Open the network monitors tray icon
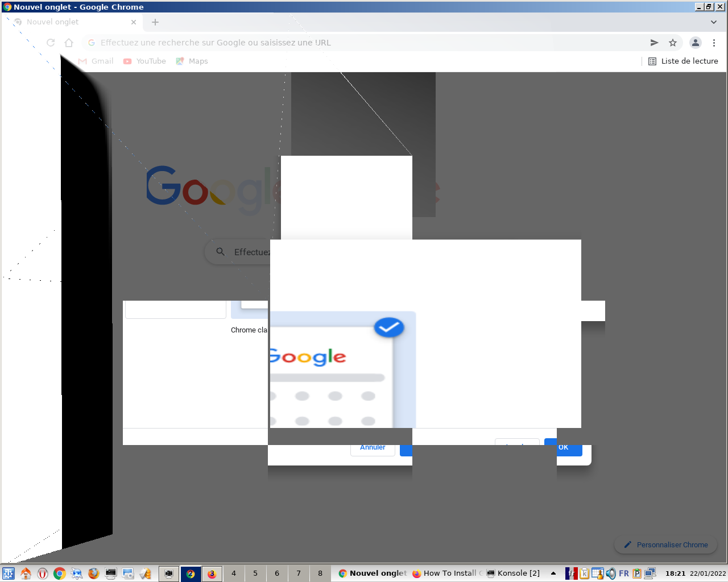 pos(650,573)
